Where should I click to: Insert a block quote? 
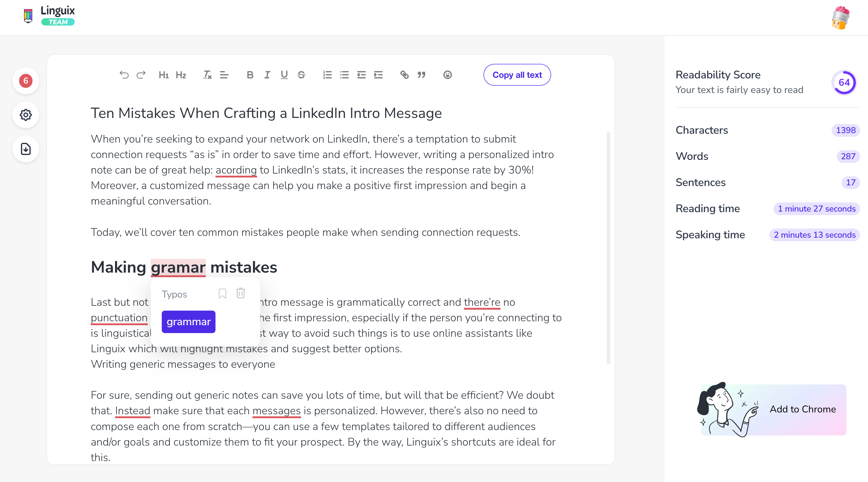421,75
